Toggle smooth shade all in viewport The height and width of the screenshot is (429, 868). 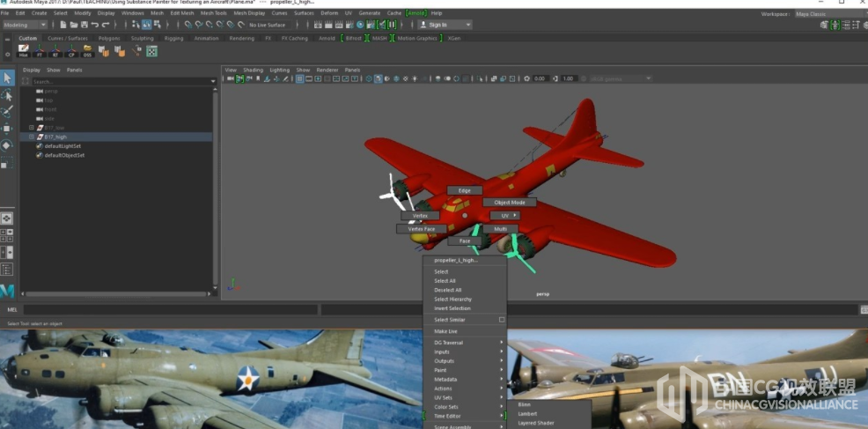[378, 78]
